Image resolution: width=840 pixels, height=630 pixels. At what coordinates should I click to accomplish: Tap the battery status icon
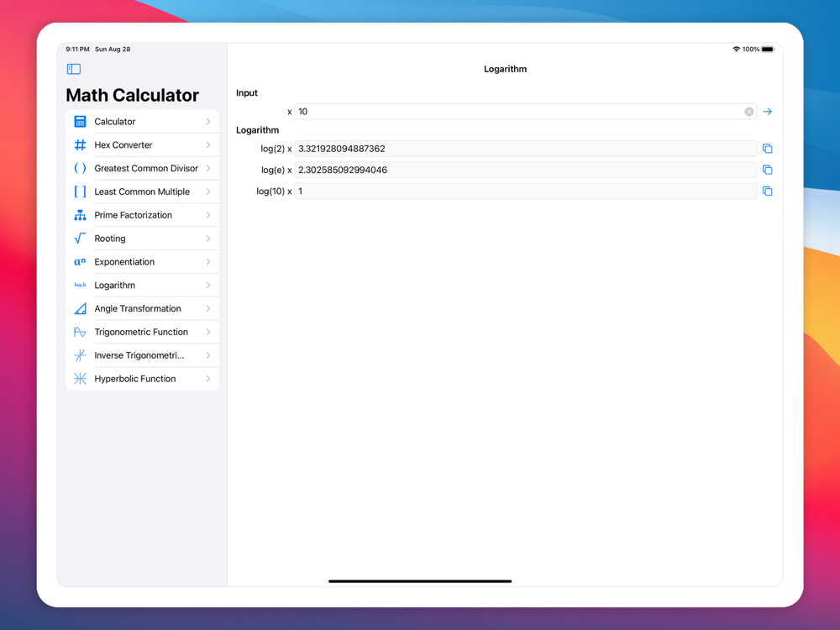coord(768,50)
